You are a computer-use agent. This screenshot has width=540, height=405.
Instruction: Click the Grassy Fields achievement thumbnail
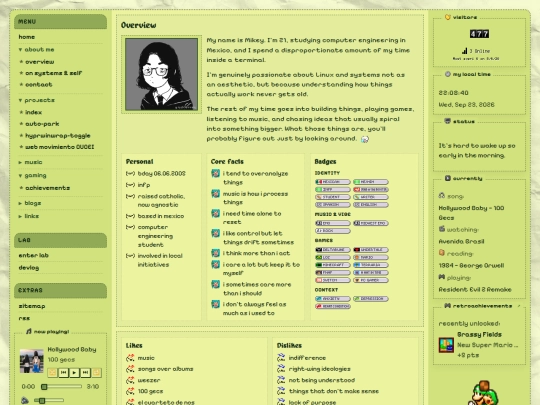tap(446, 345)
